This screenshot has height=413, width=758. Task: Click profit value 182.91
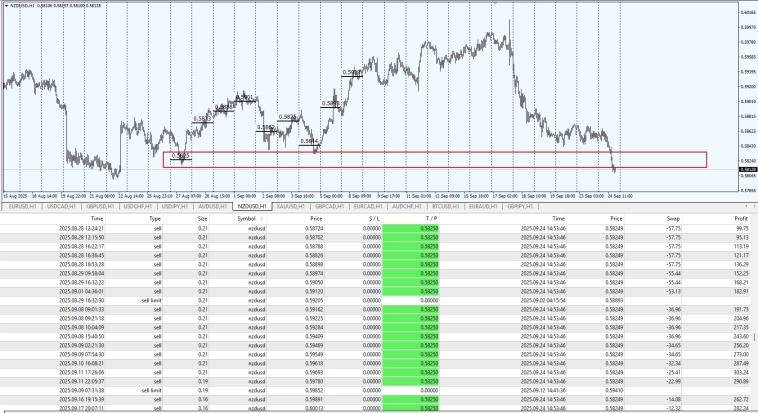coord(741,292)
